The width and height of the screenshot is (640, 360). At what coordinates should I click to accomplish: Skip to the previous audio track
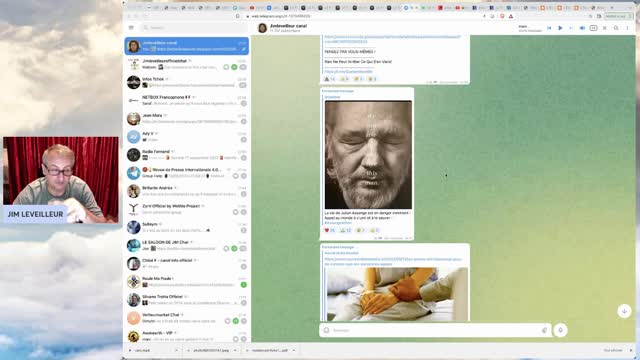tap(549, 28)
